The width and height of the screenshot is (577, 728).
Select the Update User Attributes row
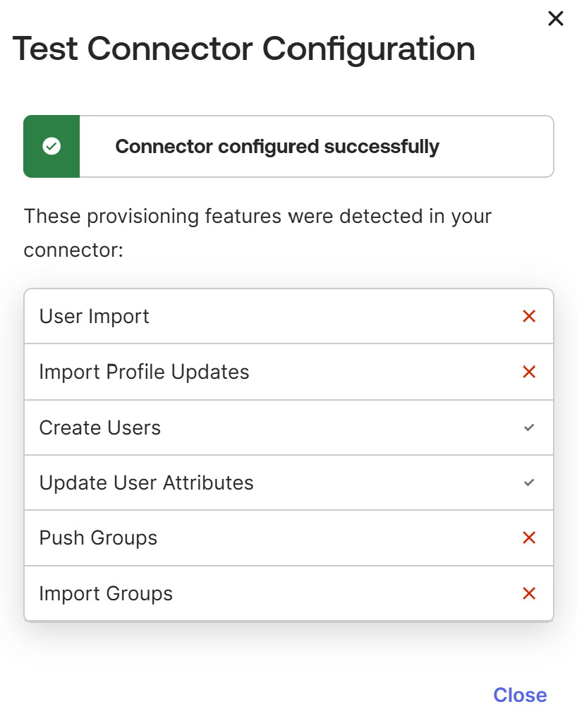point(288,483)
